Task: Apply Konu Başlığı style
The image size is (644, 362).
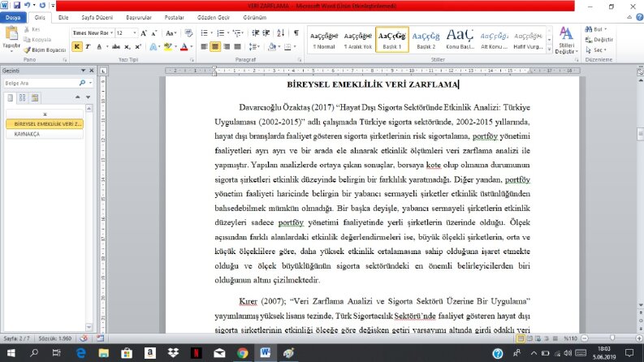Action: [460, 40]
